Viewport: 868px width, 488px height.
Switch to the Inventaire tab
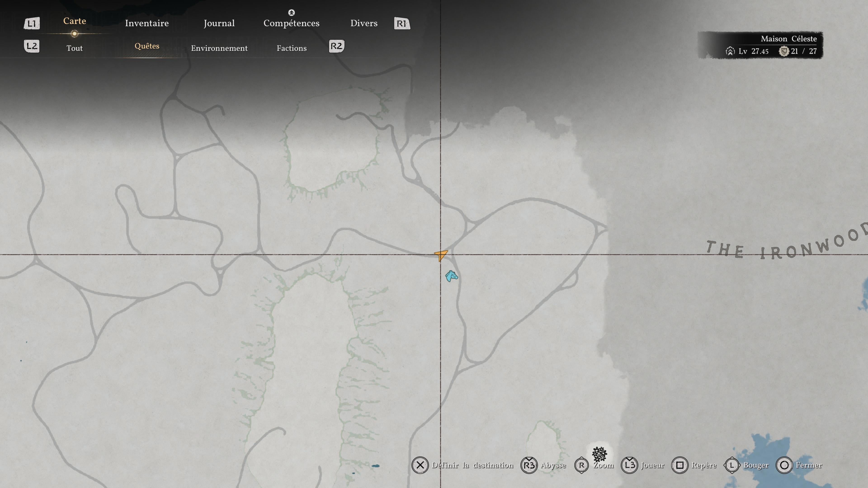coord(147,23)
